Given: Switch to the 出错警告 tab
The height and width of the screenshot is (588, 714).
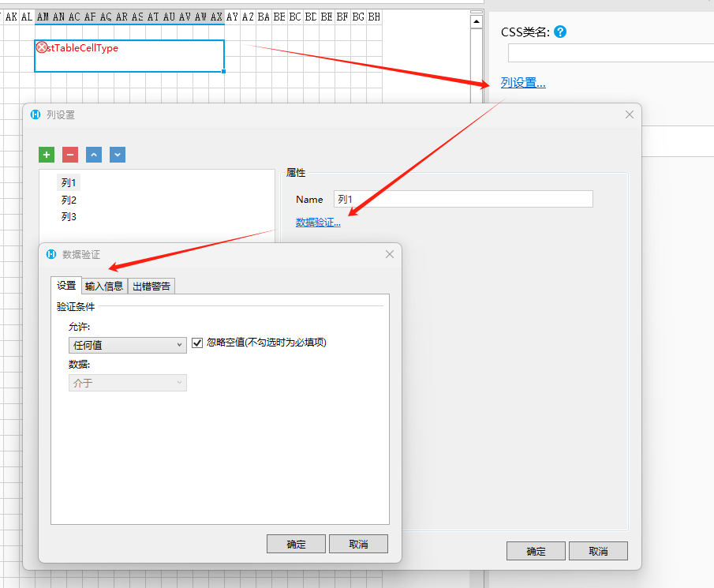Looking at the screenshot, I should pos(151,286).
